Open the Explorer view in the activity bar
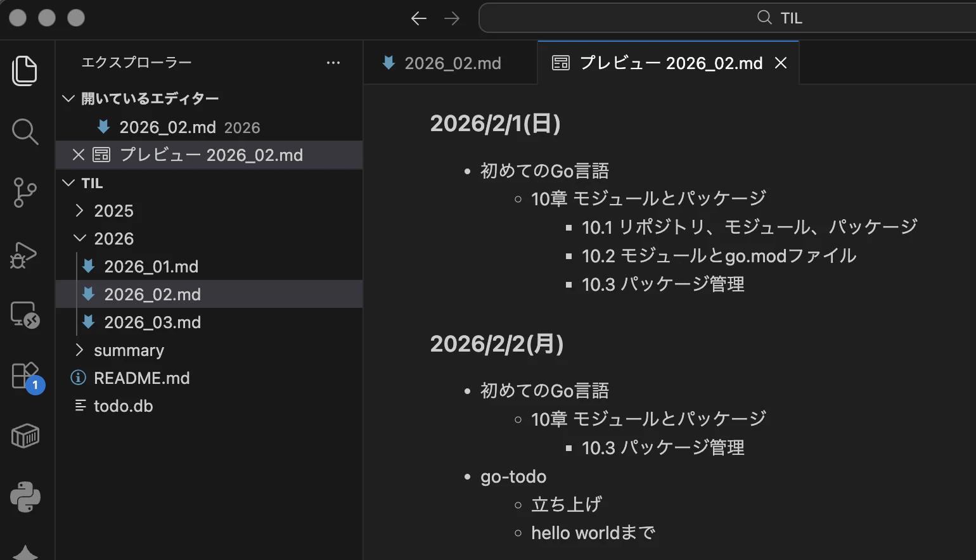 coord(25,70)
